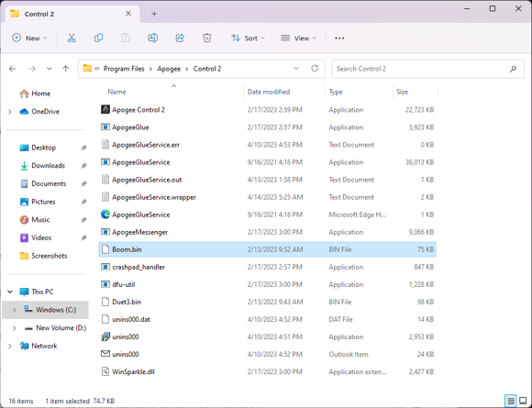Image resolution: width=532 pixels, height=408 pixels.
Task: Expand the Network tree node
Action: [x=10, y=346]
